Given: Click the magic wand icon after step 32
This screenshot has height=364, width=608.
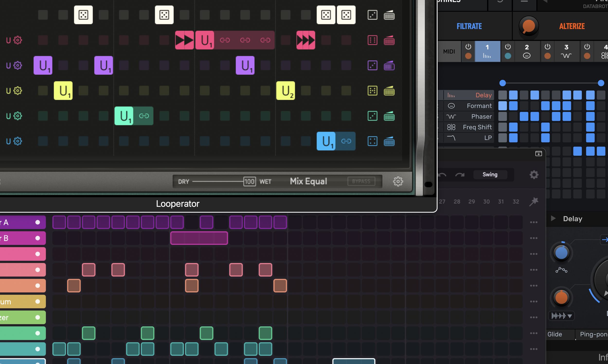Looking at the screenshot, I should pyautogui.click(x=534, y=201).
